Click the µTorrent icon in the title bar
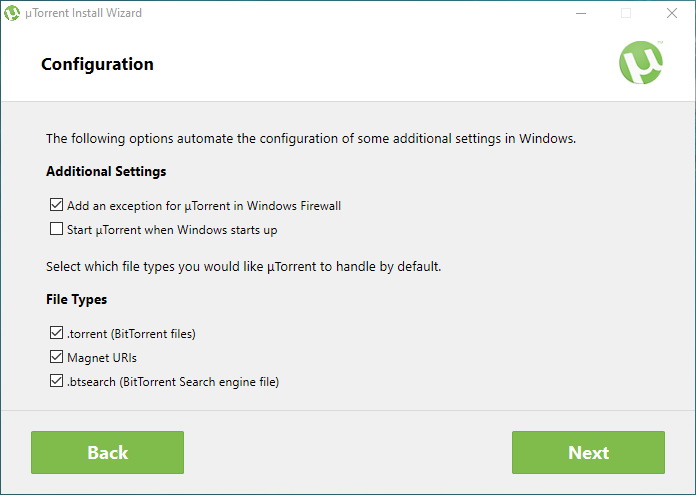This screenshot has width=696, height=495. (x=13, y=13)
